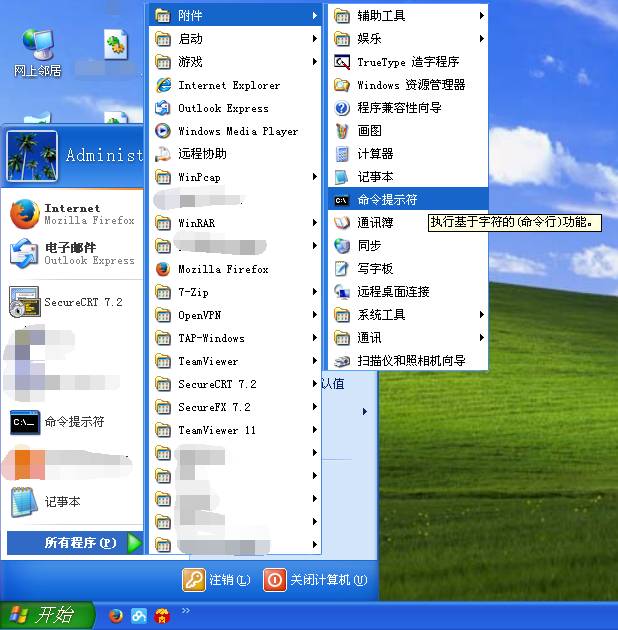Select the 附件 programs menu item
Viewport: 618px width, 630px height.
235,16
